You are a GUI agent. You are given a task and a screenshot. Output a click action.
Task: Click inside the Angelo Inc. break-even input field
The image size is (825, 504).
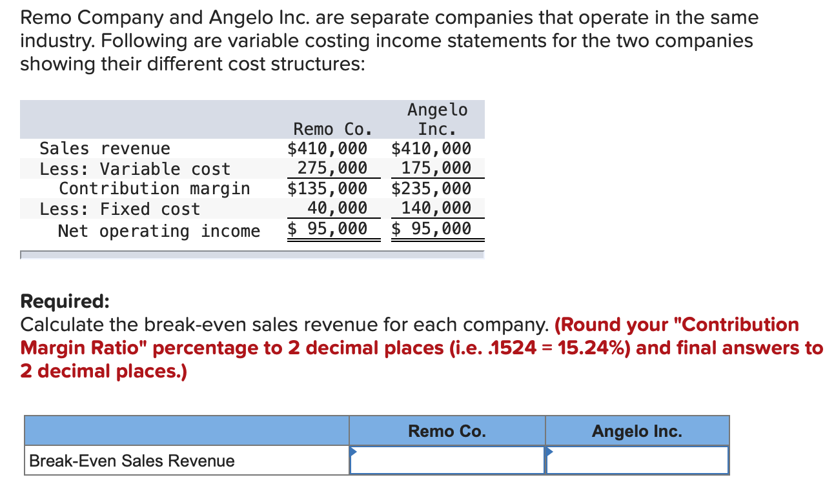click(x=637, y=459)
